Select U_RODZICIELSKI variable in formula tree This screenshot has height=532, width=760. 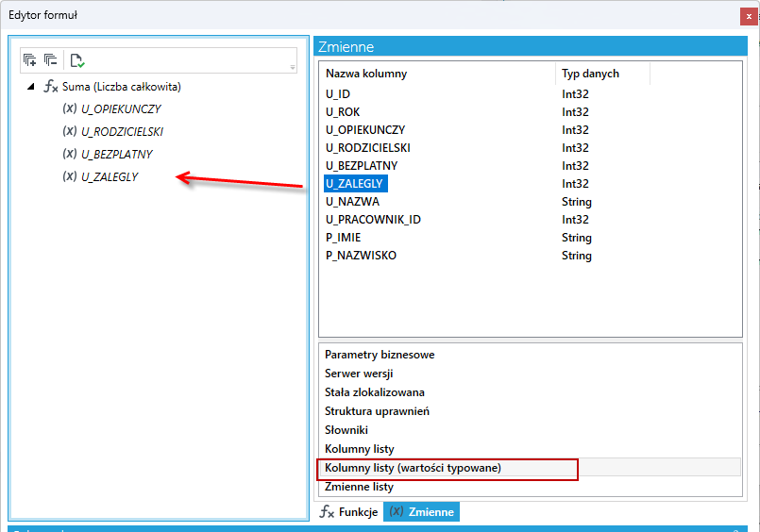122,132
